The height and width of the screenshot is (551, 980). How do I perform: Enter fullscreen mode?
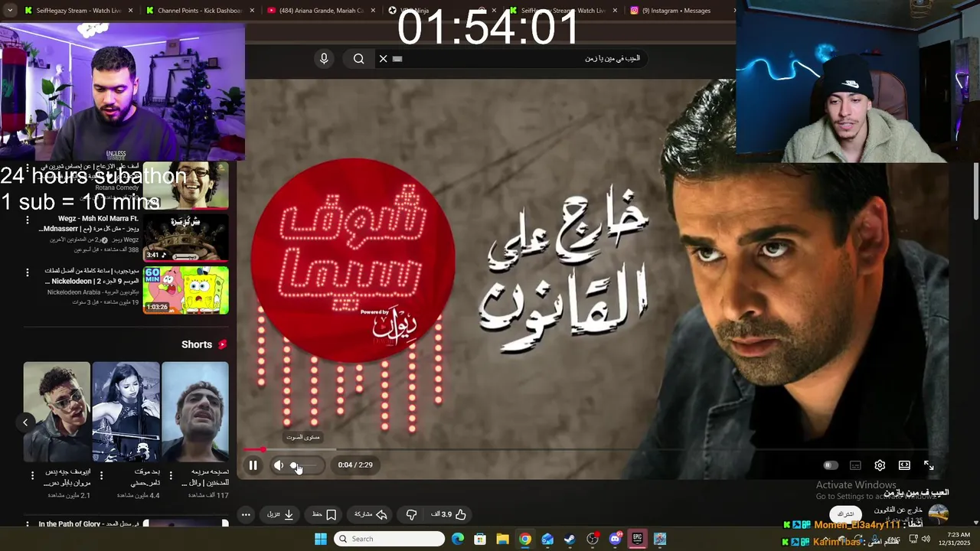pos(929,465)
